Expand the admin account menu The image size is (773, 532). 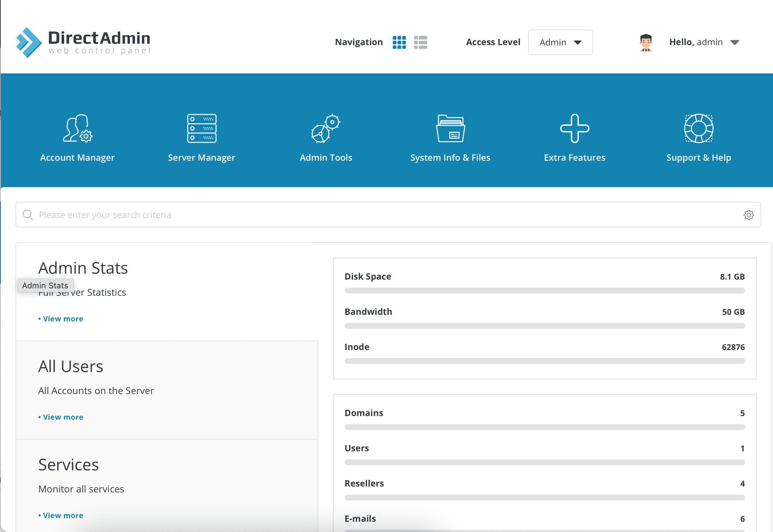point(735,42)
